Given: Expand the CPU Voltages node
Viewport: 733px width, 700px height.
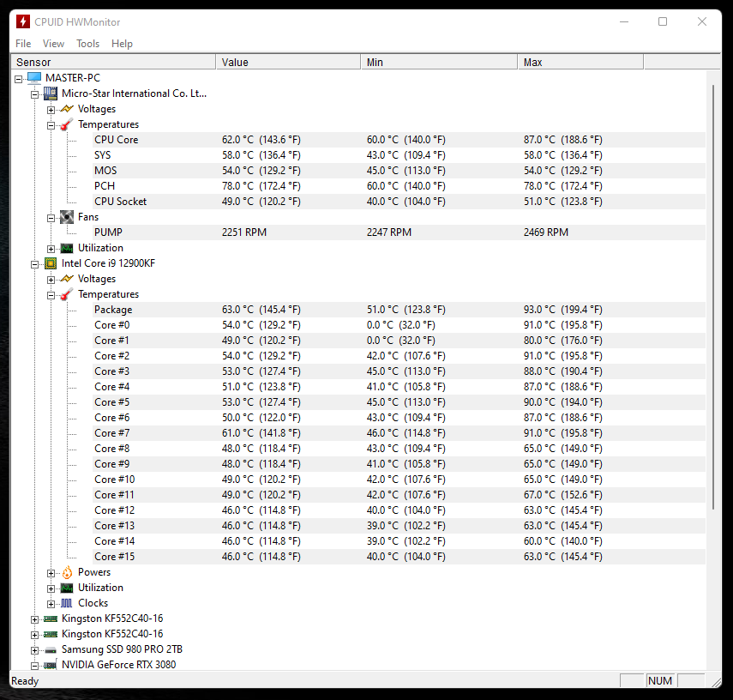Looking at the screenshot, I should (x=51, y=280).
